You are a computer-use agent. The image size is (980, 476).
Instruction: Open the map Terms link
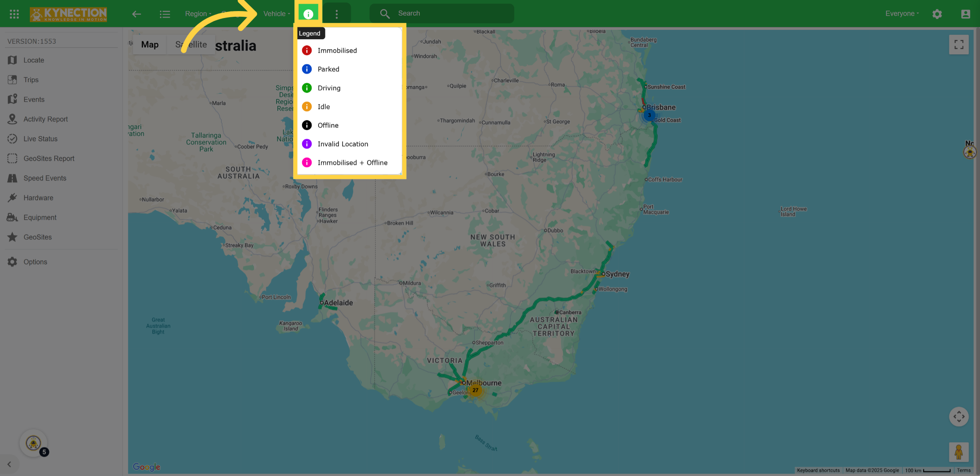[964, 471]
